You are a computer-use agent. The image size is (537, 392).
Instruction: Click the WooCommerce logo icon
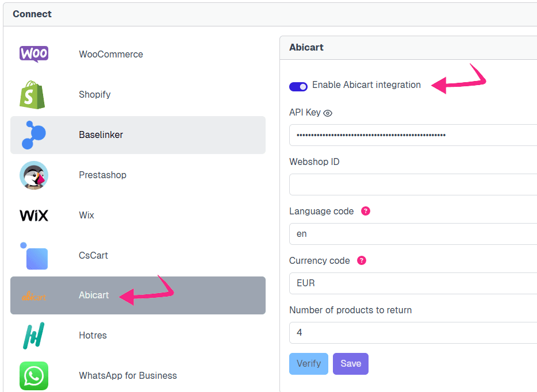coord(34,54)
